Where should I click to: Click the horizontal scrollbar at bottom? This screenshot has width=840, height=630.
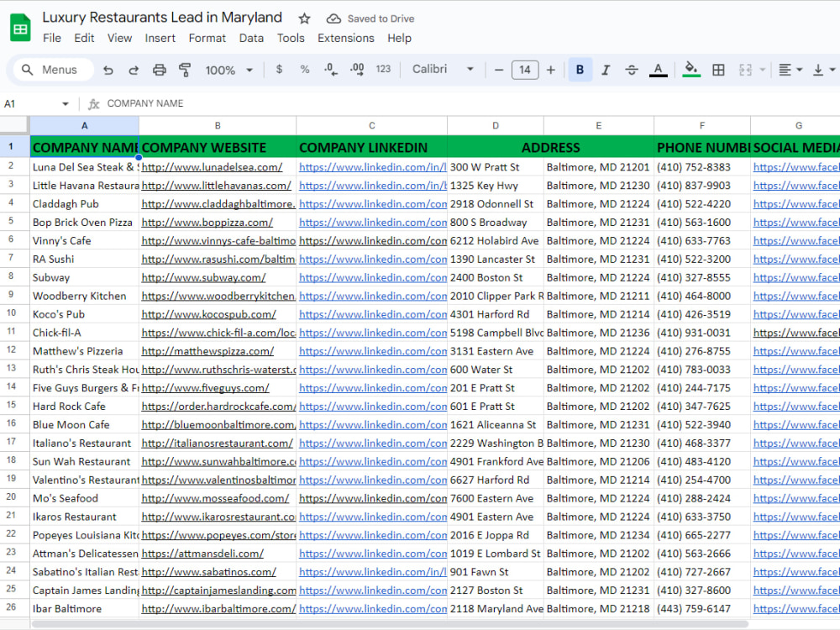click(390, 624)
